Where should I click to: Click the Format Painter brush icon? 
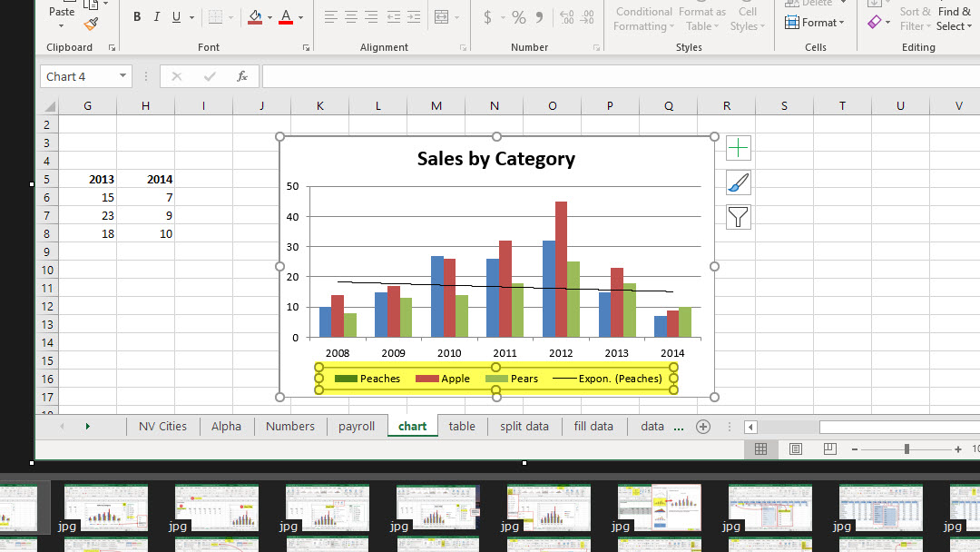[91, 25]
